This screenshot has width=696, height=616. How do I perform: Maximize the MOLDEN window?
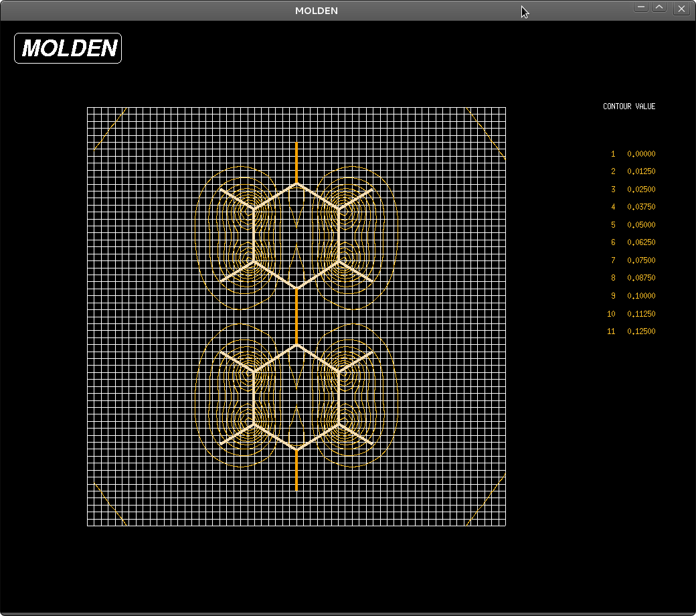661,7
